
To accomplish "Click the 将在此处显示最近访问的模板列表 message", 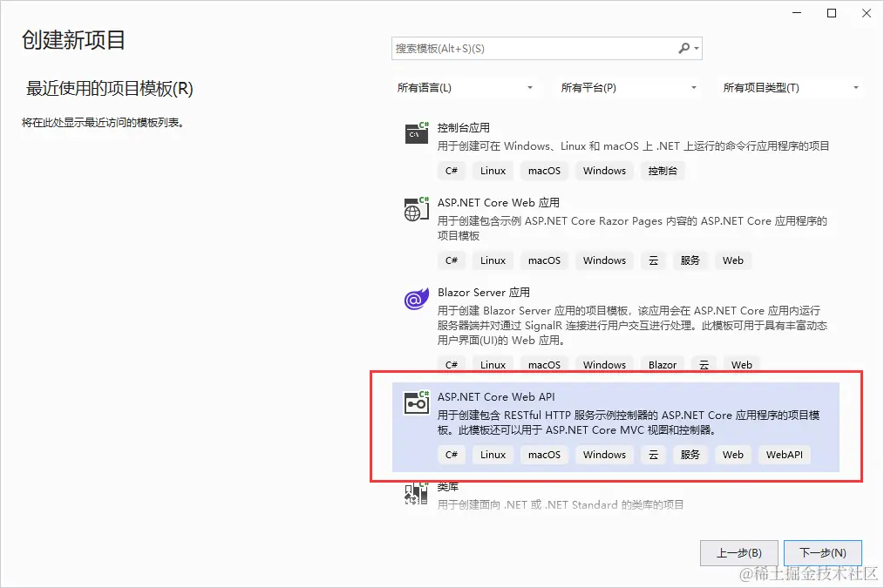I will point(103,123).
